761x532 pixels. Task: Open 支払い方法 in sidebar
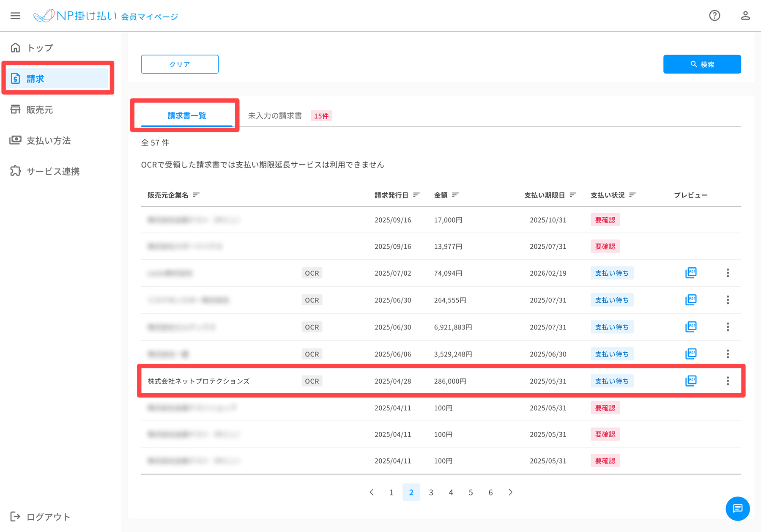[x=48, y=141]
